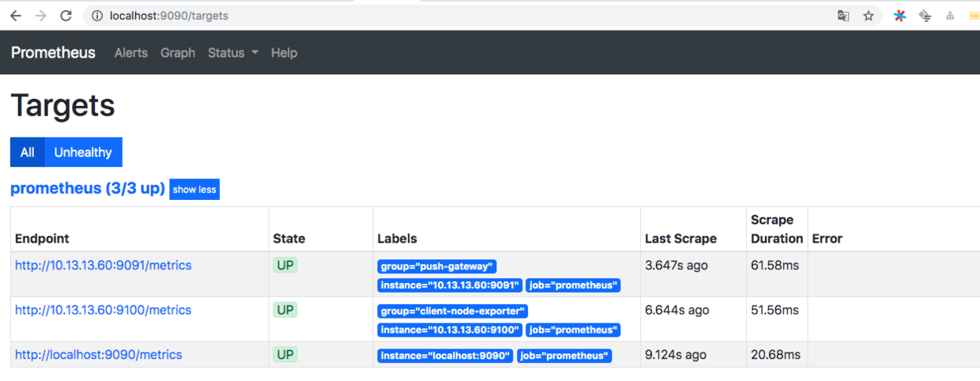Click the instance="localhost:9090" label

pos(445,356)
